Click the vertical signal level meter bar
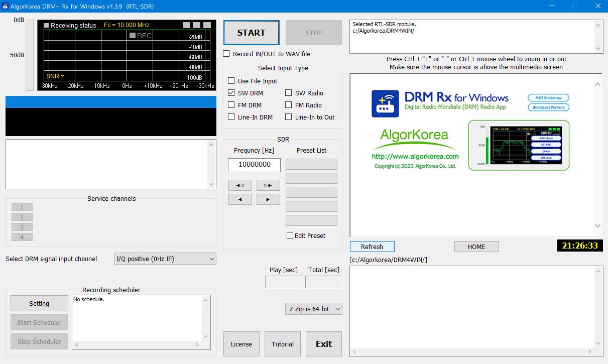The image size is (608, 364). 30,55
